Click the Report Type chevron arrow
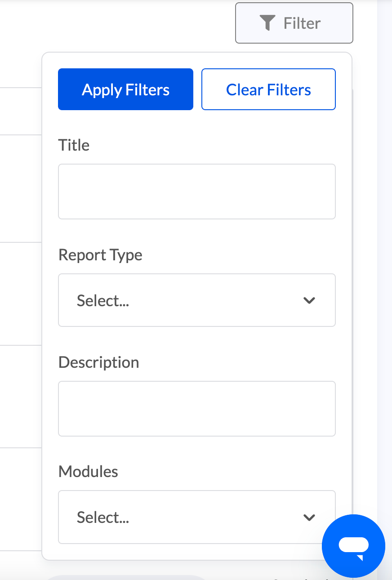This screenshot has height=580, width=392. pyautogui.click(x=309, y=300)
